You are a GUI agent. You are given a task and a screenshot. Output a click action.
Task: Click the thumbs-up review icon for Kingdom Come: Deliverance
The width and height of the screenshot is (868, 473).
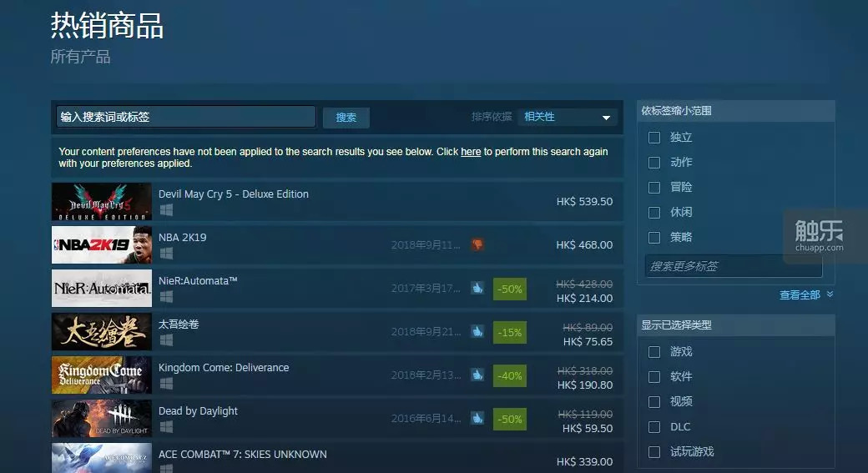(477, 375)
